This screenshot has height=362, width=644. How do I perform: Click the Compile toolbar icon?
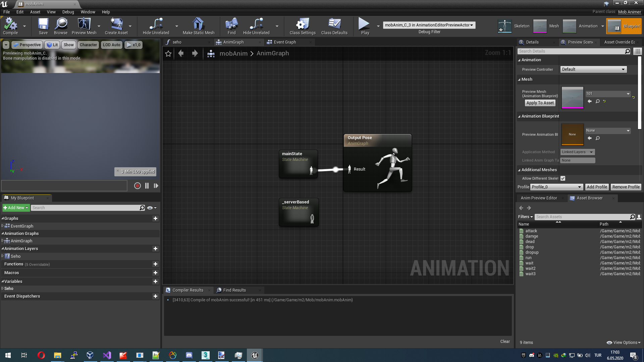(10, 26)
